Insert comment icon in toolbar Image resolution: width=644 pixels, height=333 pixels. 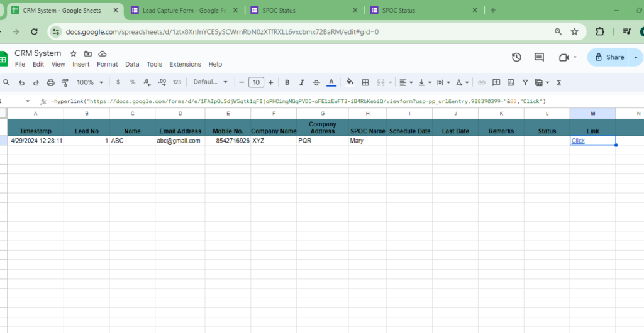pos(496,82)
